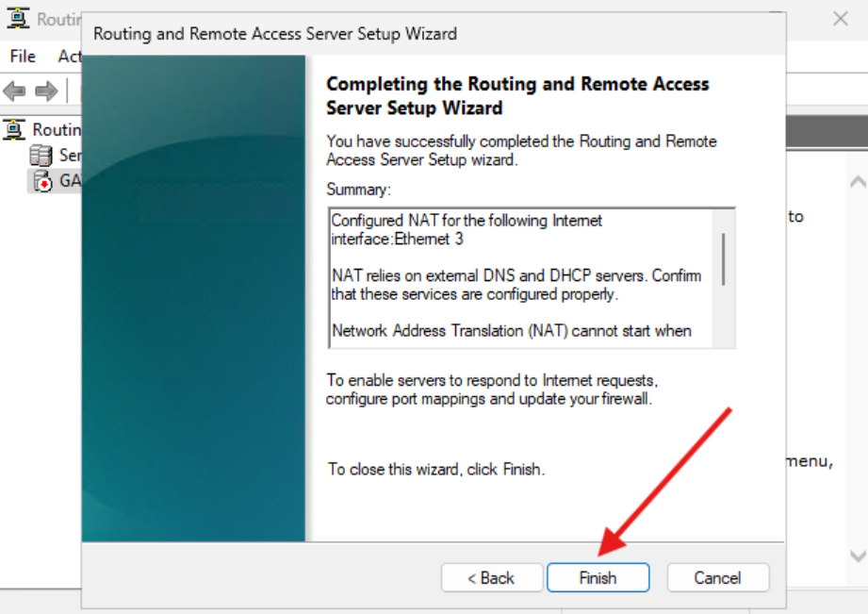Open the partially hidden Action menu

(x=70, y=57)
